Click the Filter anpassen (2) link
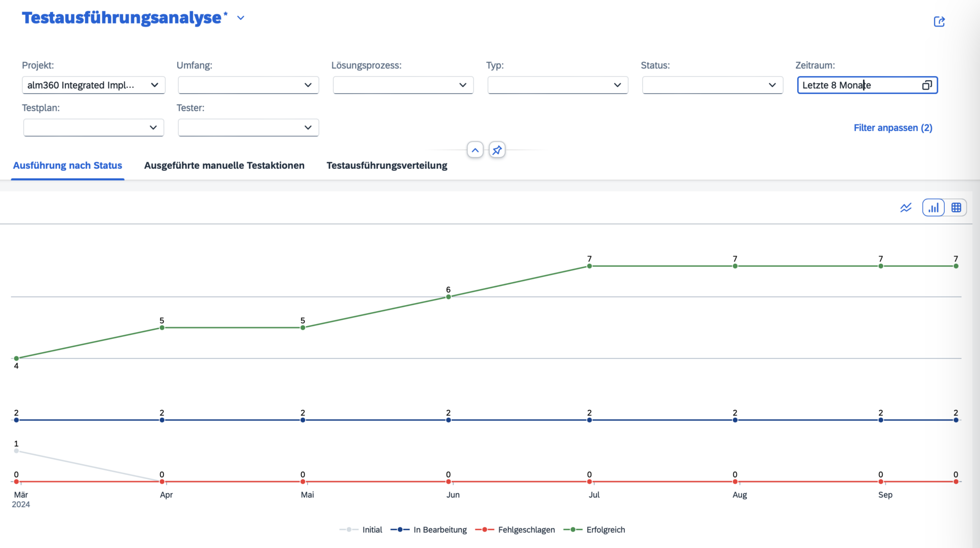 point(893,128)
